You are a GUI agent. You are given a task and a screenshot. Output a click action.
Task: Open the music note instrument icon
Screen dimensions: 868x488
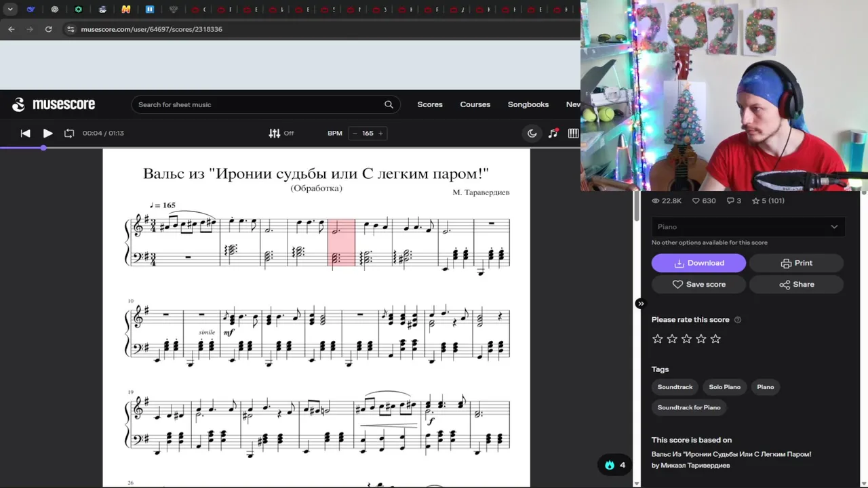(553, 134)
